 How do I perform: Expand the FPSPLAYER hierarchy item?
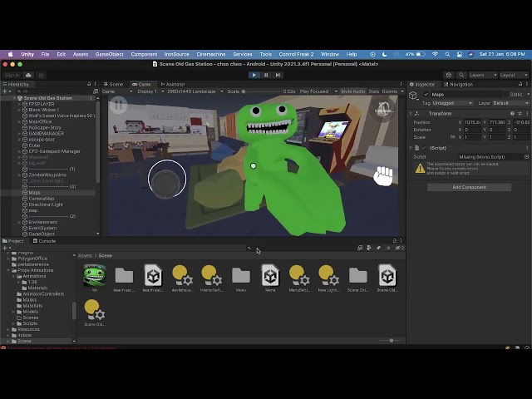[19, 104]
